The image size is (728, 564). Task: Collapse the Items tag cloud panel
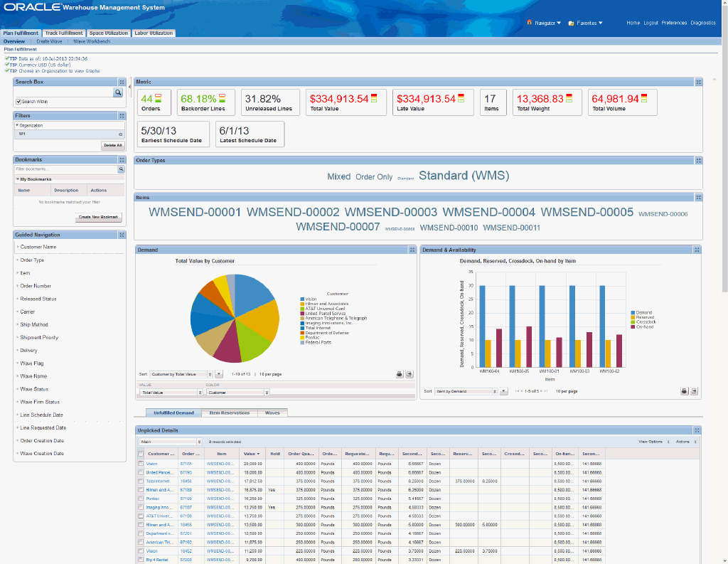click(698, 198)
